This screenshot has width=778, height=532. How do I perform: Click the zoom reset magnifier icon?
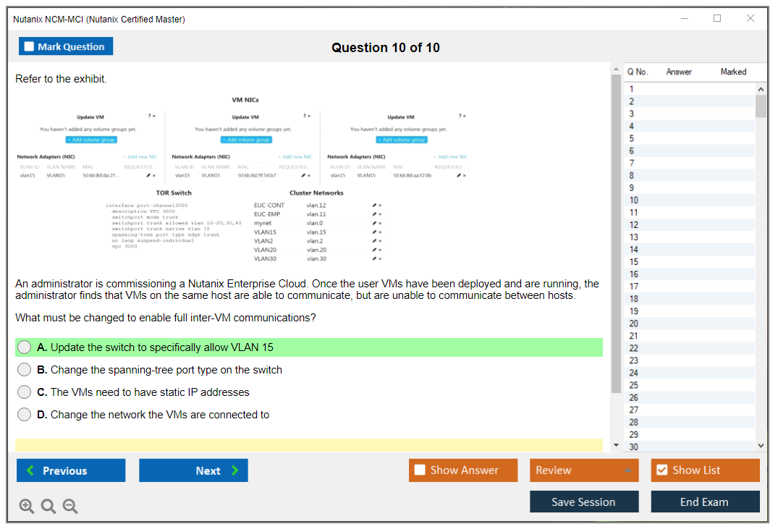pyautogui.click(x=48, y=507)
